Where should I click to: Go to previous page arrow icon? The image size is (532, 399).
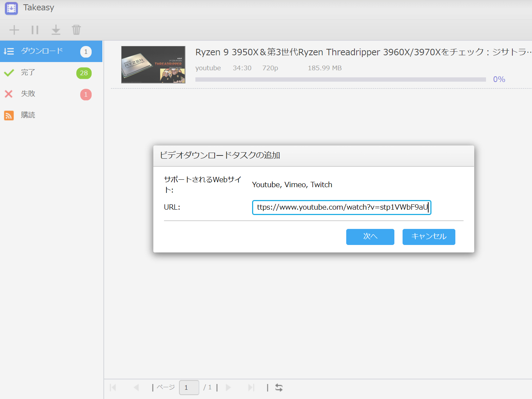(x=136, y=388)
